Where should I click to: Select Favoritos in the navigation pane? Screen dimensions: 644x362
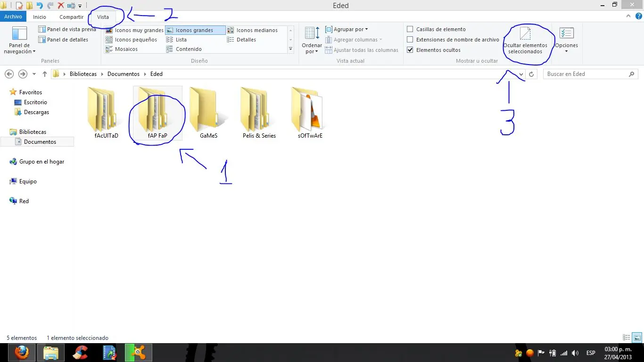31,92
